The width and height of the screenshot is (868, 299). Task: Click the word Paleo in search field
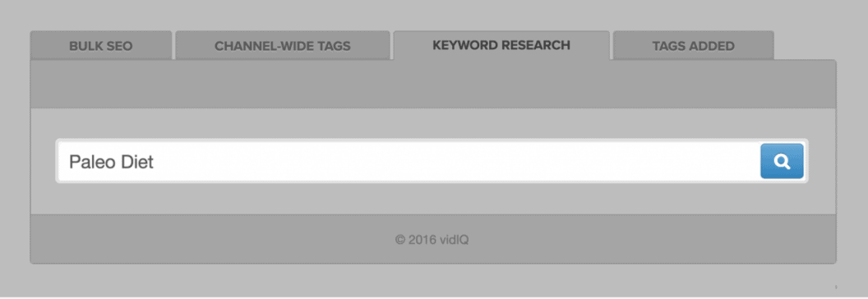pyautogui.click(x=90, y=162)
